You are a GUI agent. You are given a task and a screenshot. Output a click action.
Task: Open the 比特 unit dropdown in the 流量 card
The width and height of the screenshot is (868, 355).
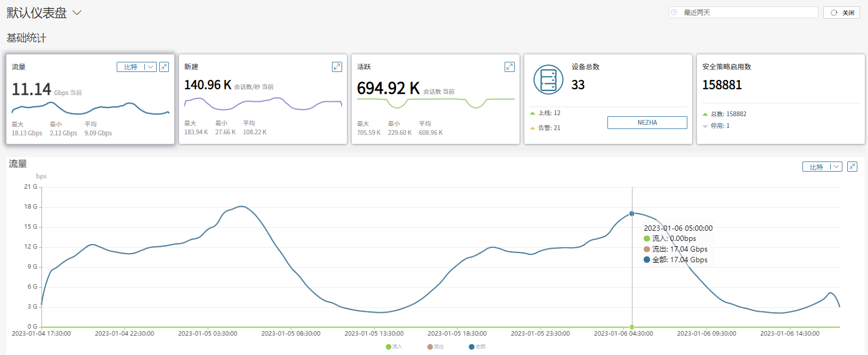click(x=136, y=67)
